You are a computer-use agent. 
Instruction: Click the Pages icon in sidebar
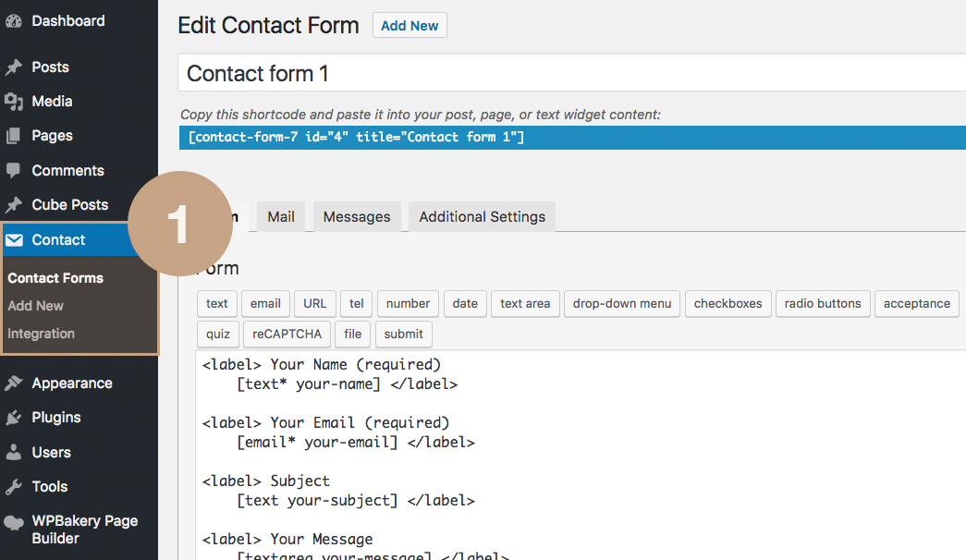[x=13, y=136]
